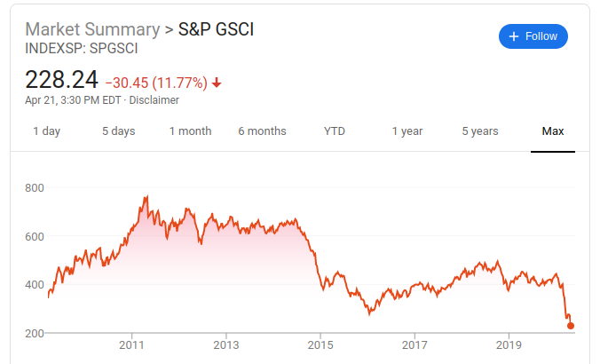600x364 pixels.
Task: Click the Follow button
Action: (533, 36)
